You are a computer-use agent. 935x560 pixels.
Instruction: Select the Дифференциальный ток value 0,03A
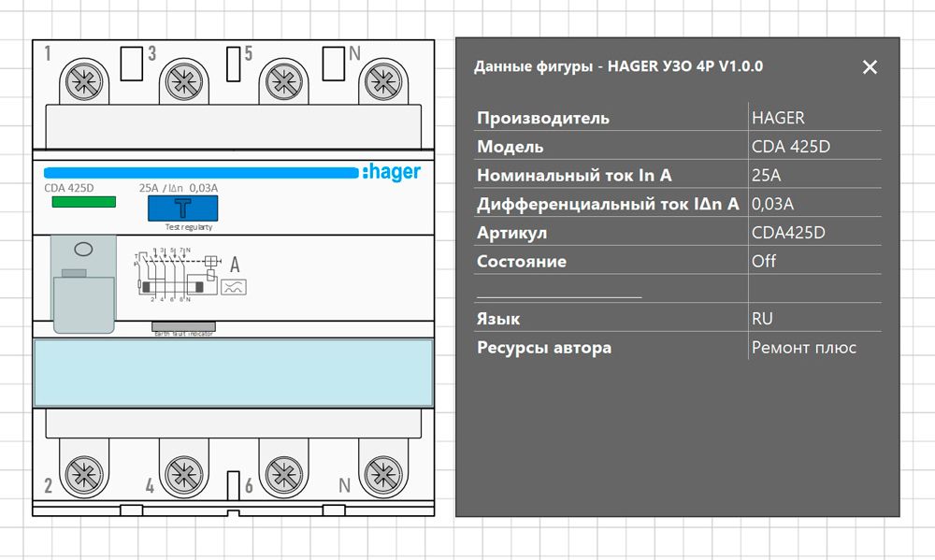click(x=772, y=204)
